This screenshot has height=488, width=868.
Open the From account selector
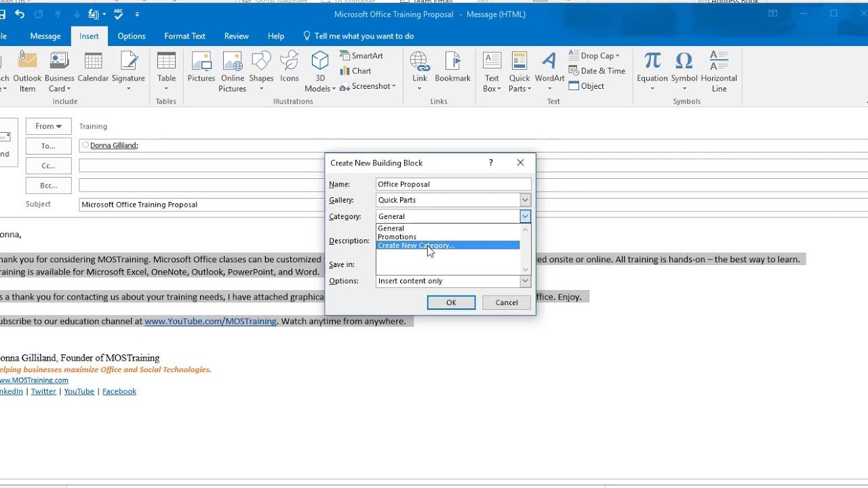(47, 126)
